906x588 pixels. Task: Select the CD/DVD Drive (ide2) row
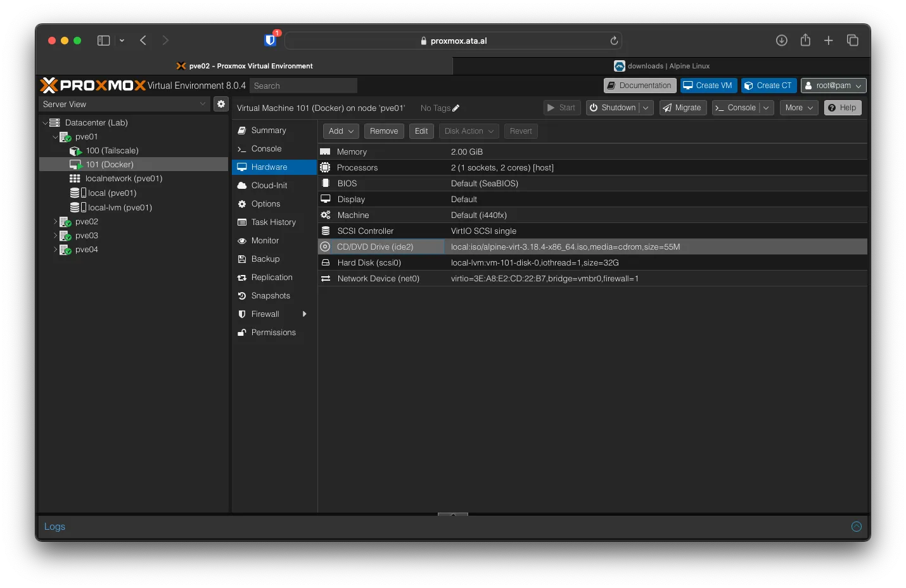click(x=592, y=246)
